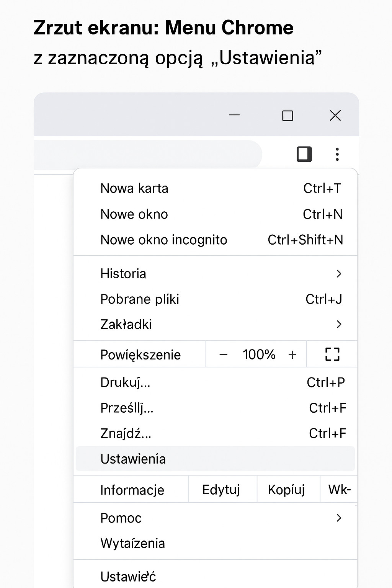
Task: Click the fullscreen icon in zoom row
Action: pyautogui.click(x=332, y=354)
